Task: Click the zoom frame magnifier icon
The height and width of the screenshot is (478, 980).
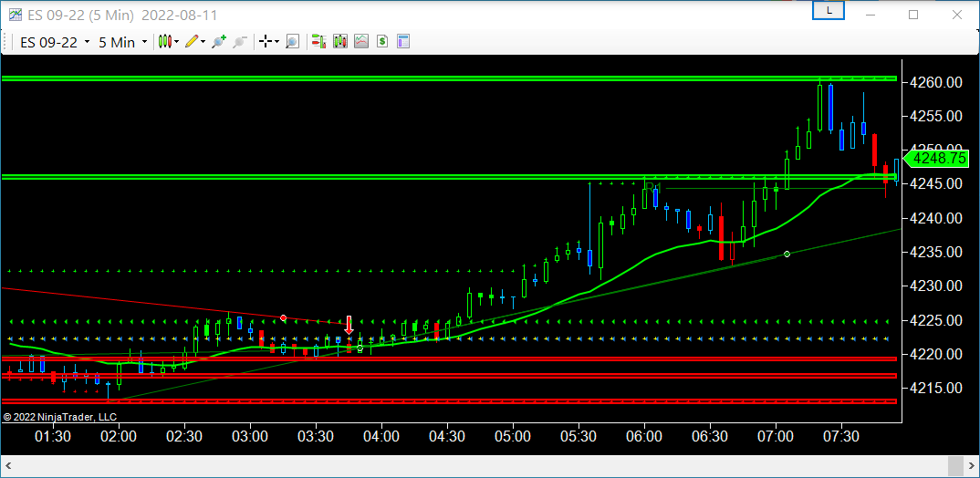Action: point(293,42)
